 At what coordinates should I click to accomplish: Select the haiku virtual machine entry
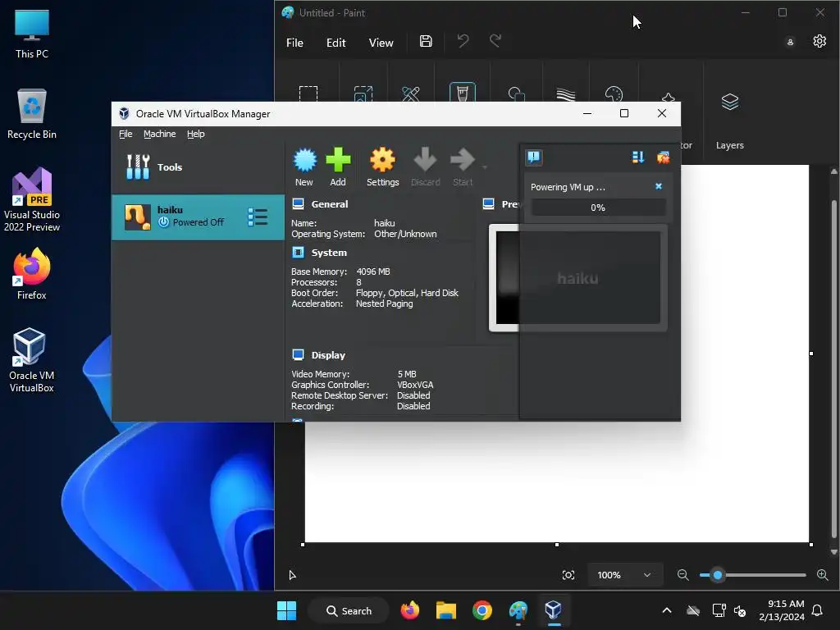[x=198, y=217]
